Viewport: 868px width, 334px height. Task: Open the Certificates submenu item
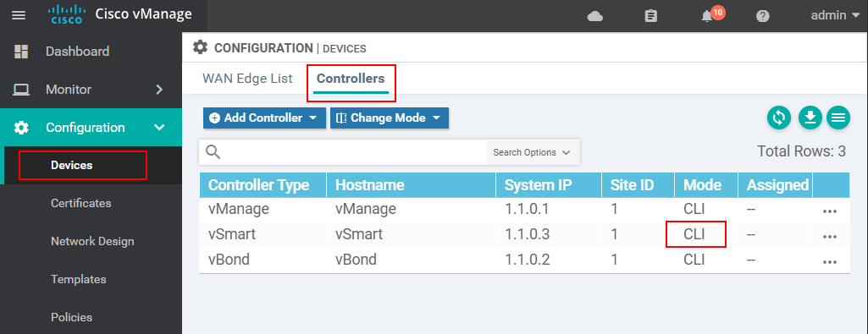pyautogui.click(x=80, y=203)
